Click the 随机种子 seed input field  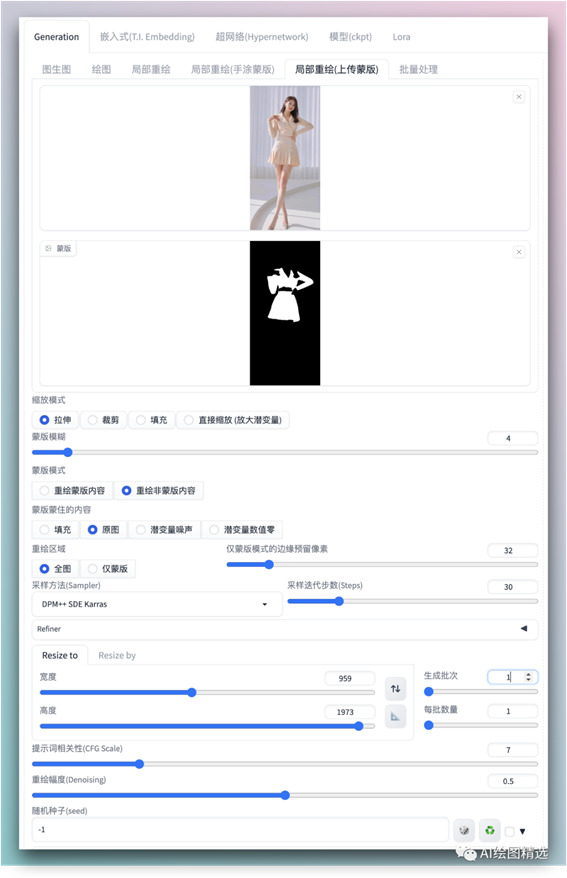point(241,830)
